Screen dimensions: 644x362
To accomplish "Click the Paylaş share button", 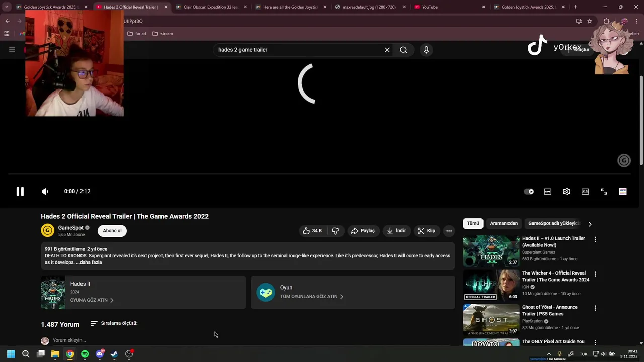I will point(363,231).
